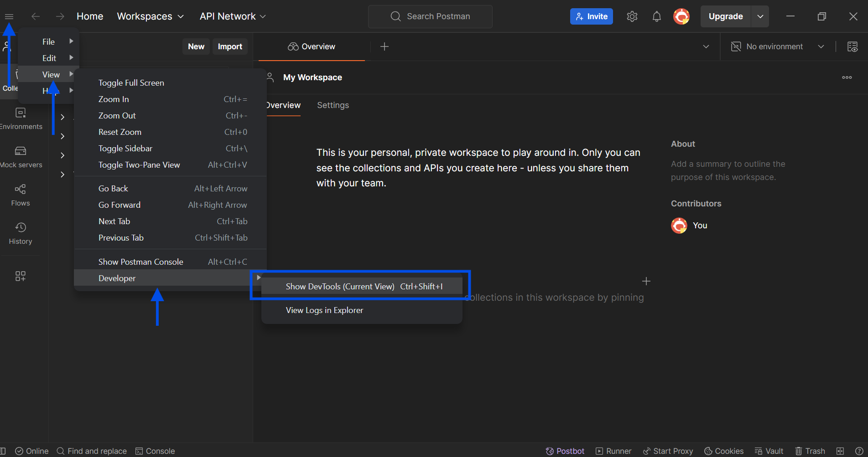This screenshot has height=457, width=868.
Task: Open the settings gear icon
Action: (x=632, y=16)
